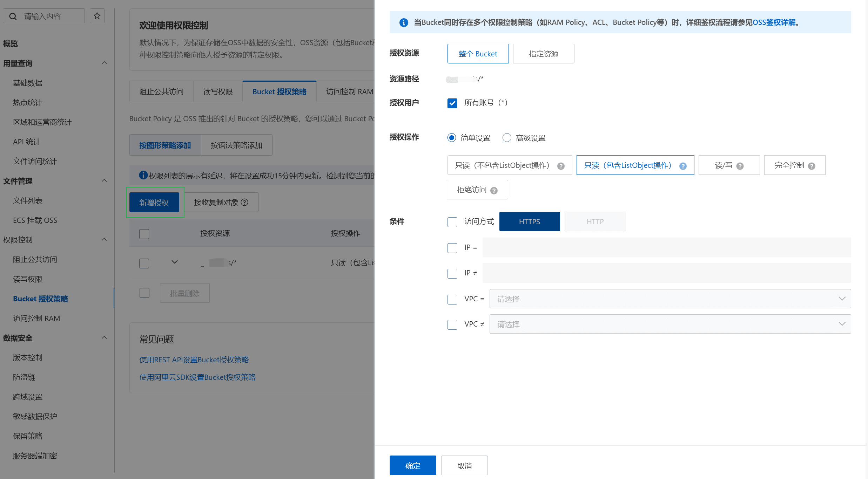Click help icon for 只读（包含ListObject操作）
This screenshot has height=479, width=868.
point(683,166)
